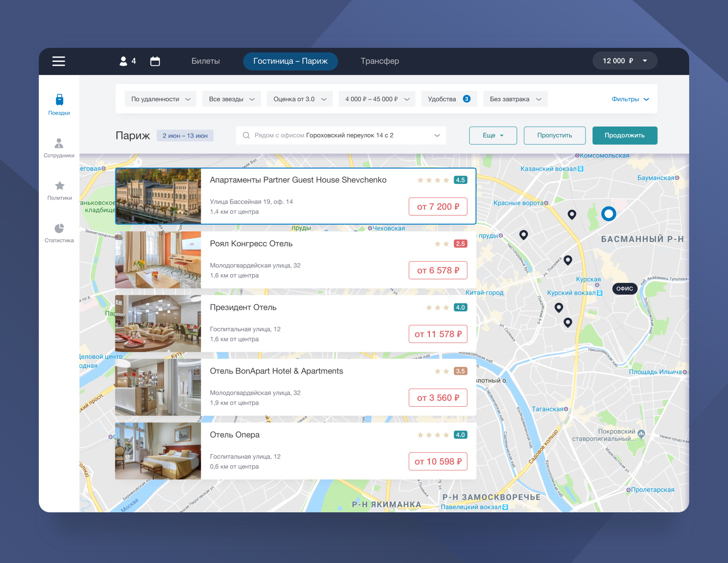
Task: Click the Роял Конгресс Отель photo thumbnail
Action: point(158,259)
